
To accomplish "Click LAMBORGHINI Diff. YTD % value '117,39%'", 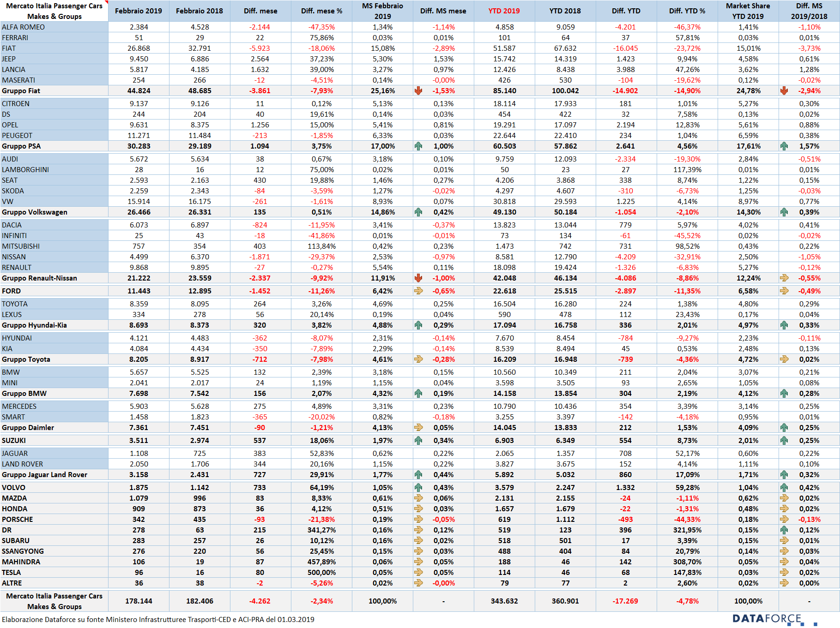I will (687, 170).
